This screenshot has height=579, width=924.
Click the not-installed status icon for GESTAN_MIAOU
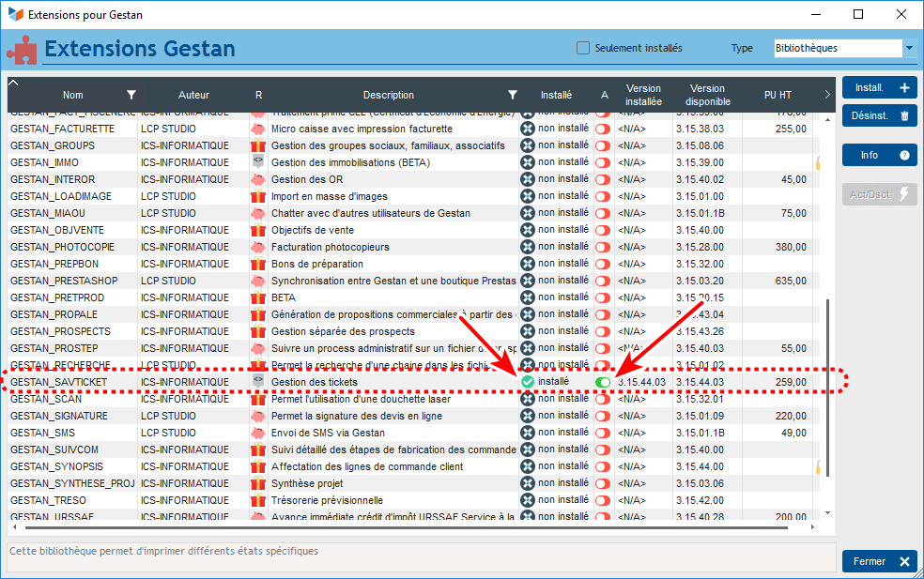[x=528, y=213]
